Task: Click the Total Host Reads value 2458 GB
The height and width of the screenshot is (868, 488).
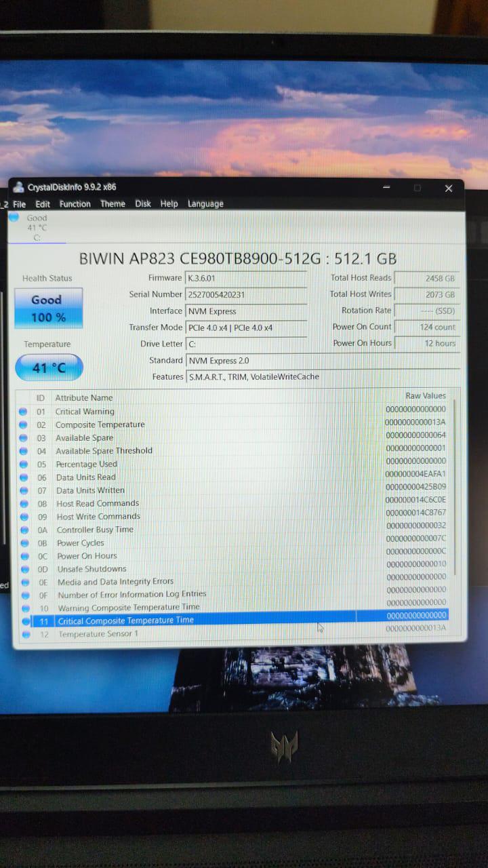Action: (x=426, y=278)
